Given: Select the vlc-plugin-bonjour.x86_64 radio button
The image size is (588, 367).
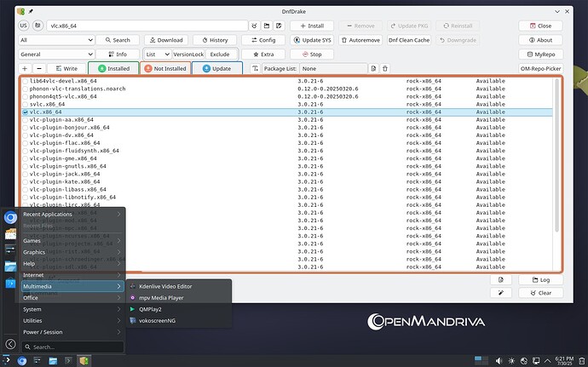Looking at the screenshot, I should [x=25, y=128].
